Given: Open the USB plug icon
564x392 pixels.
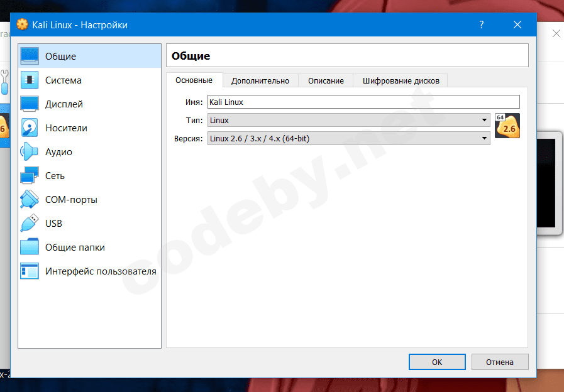Looking at the screenshot, I should (x=30, y=223).
